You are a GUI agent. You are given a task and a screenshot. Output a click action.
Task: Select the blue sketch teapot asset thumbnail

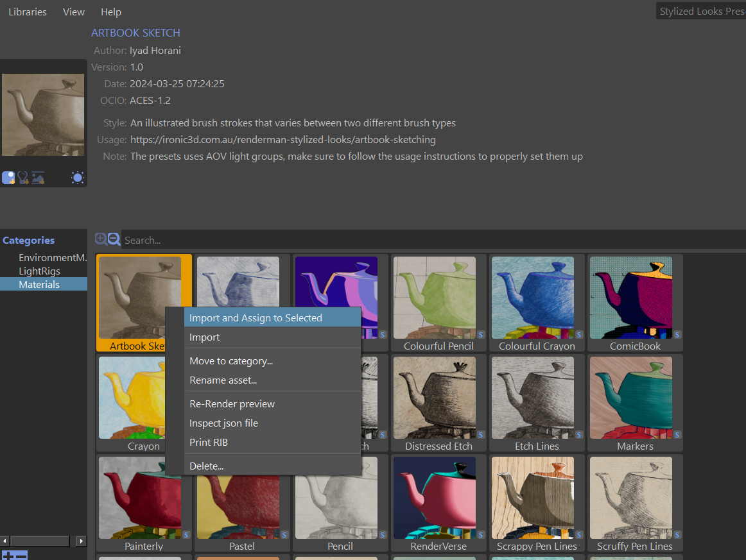tap(238, 282)
